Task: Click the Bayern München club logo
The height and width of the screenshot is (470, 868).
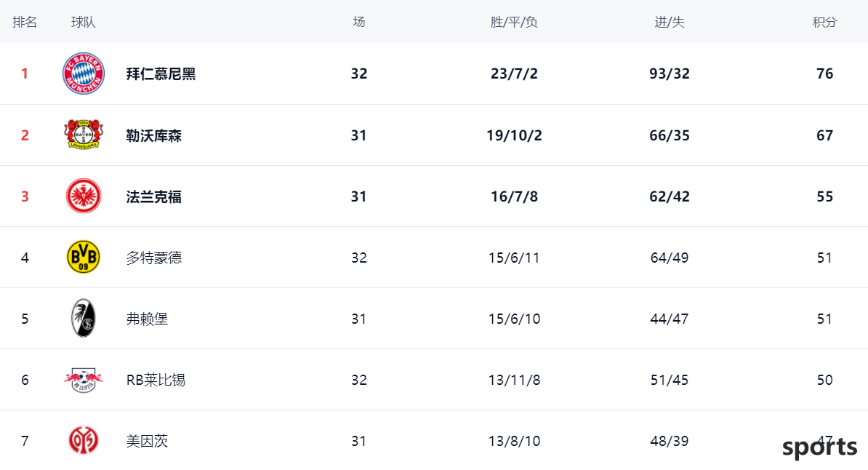Action: [x=84, y=73]
